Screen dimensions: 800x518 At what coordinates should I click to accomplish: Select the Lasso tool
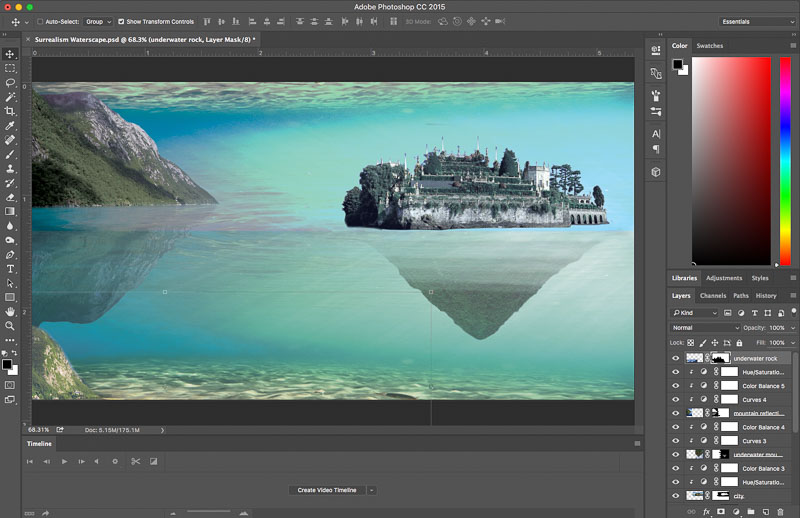10,83
